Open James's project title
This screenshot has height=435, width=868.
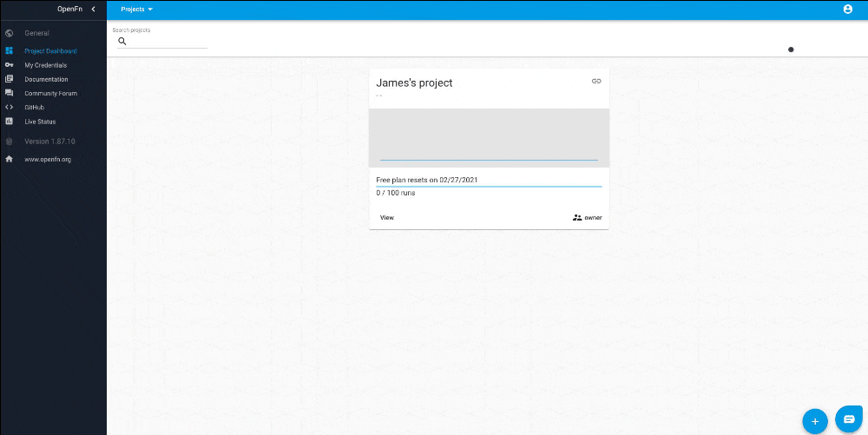coord(414,83)
